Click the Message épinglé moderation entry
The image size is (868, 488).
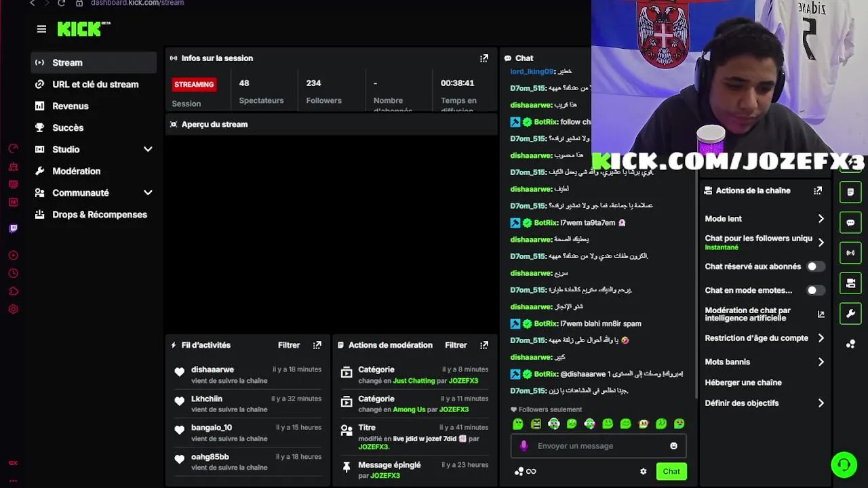(414, 470)
